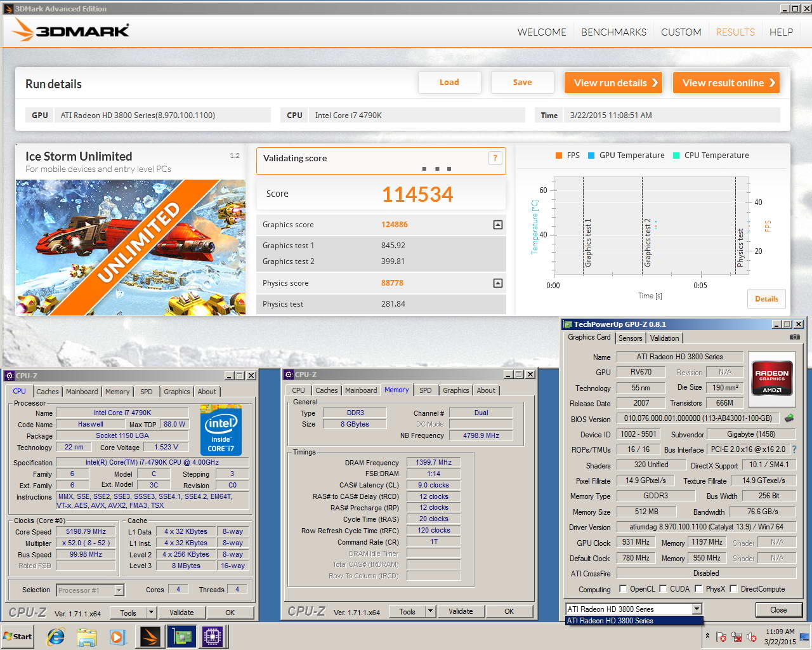Click the 3DMark title bar icon
Viewport: 812px width, 650px height.
pos(8,9)
